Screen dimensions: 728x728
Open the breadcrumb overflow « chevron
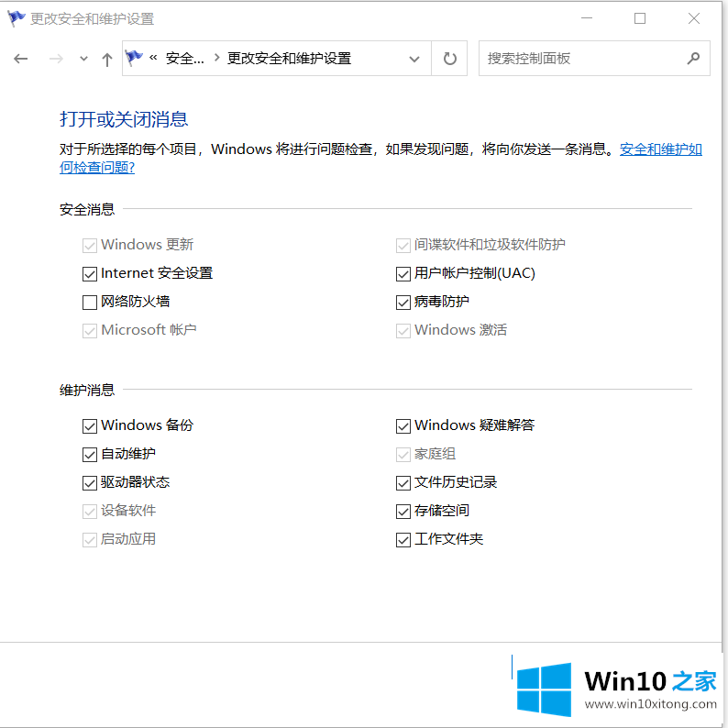pyautogui.click(x=153, y=58)
